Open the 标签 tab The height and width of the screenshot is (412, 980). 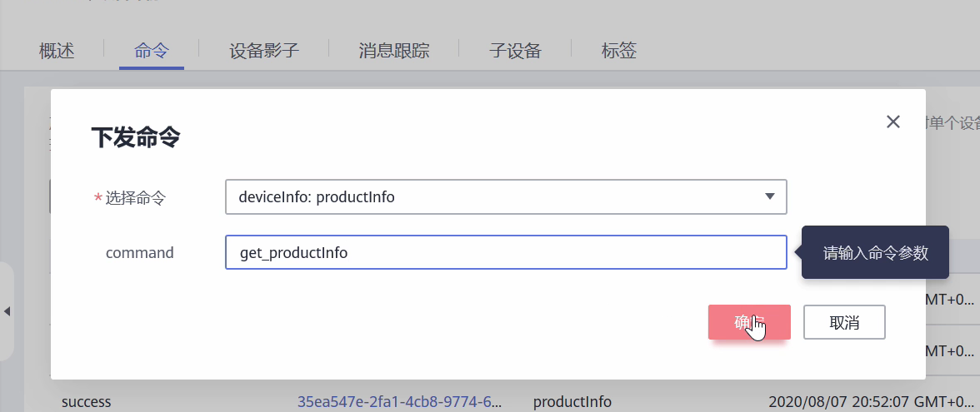pos(618,51)
